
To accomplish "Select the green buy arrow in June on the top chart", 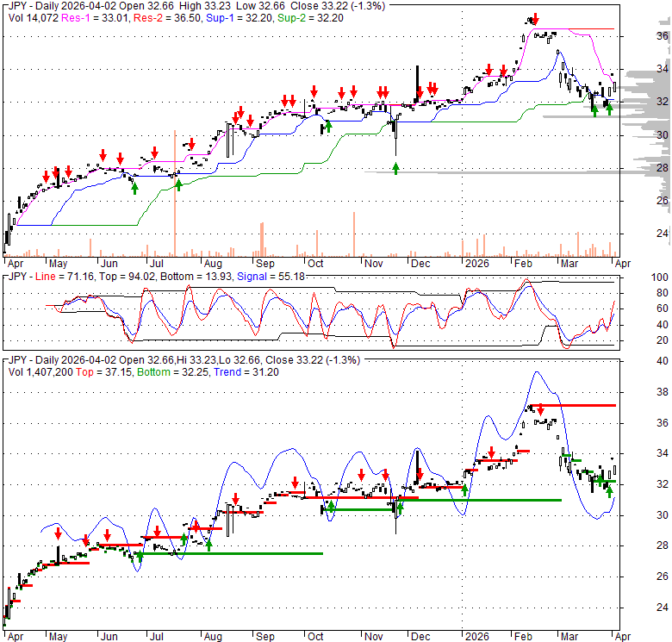I will [135, 187].
